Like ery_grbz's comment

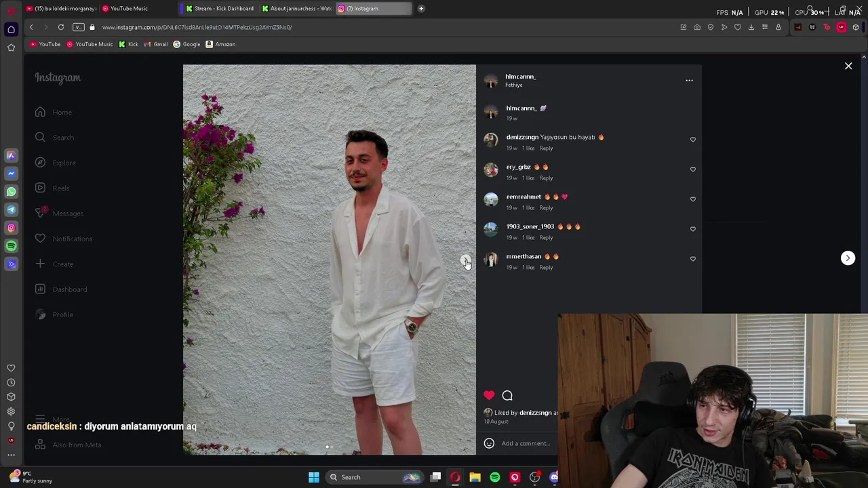point(692,169)
